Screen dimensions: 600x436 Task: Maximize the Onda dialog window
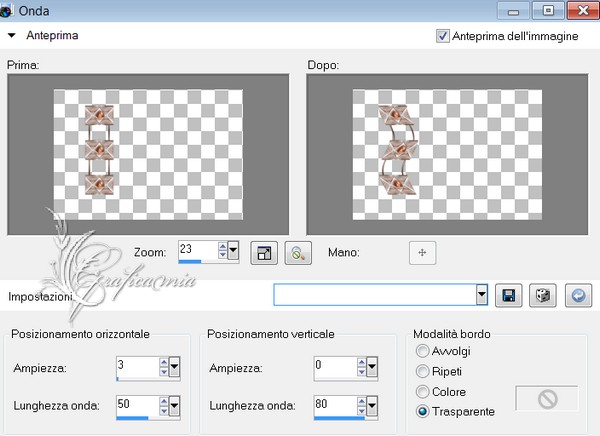(548, 10)
